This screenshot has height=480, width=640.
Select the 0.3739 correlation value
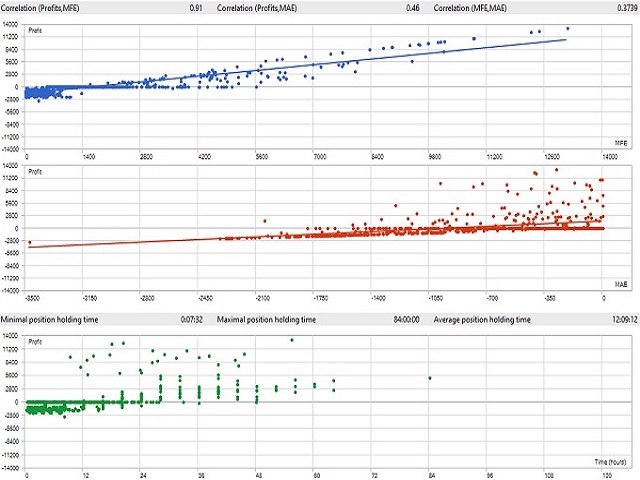[x=622, y=7]
